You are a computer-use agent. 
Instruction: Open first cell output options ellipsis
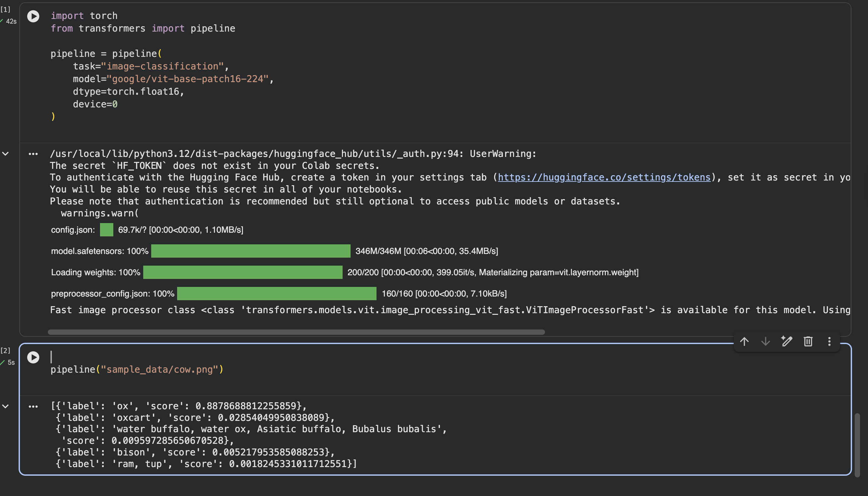(x=33, y=154)
